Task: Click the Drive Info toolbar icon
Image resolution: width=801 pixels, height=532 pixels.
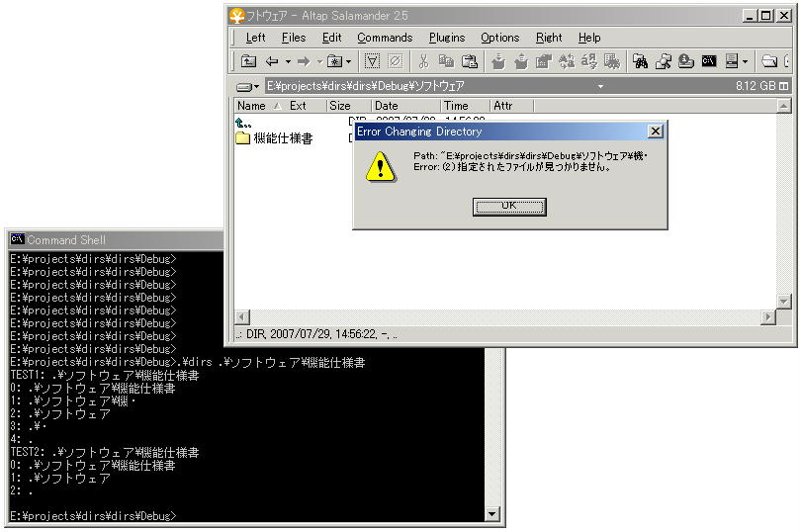Action: pyautogui.click(x=732, y=62)
